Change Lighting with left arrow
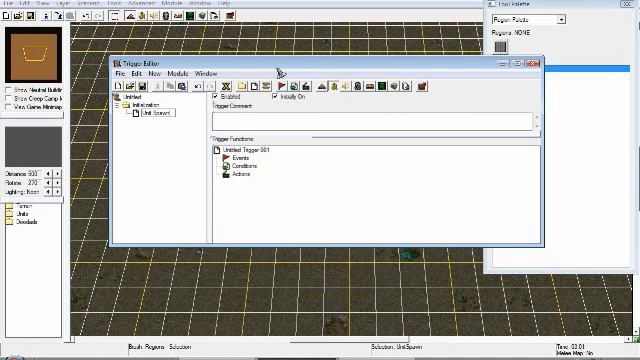640x360 pixels. 48,192
